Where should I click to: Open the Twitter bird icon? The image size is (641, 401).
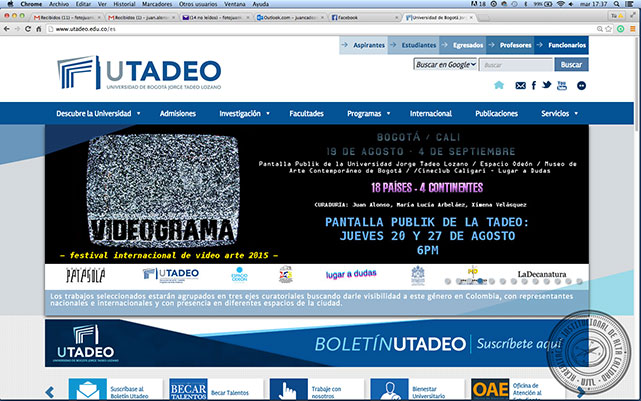[547, 86]
